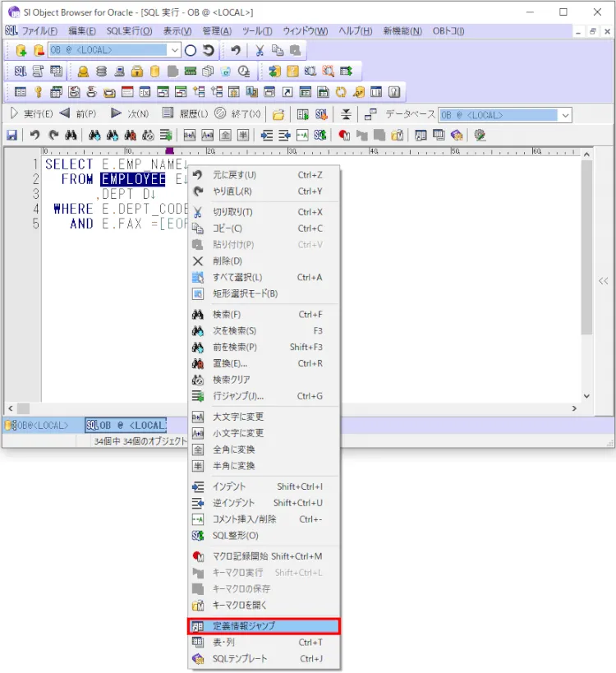
Task: Select コピー(C) context menu item
Action: (264, 228)
